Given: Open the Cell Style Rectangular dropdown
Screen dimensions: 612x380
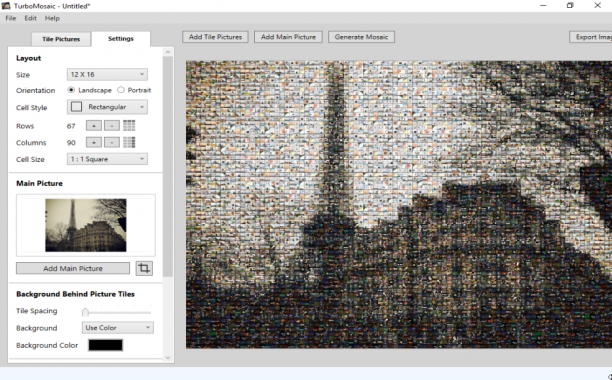Looking at the screenshot, I should [107, 107].
